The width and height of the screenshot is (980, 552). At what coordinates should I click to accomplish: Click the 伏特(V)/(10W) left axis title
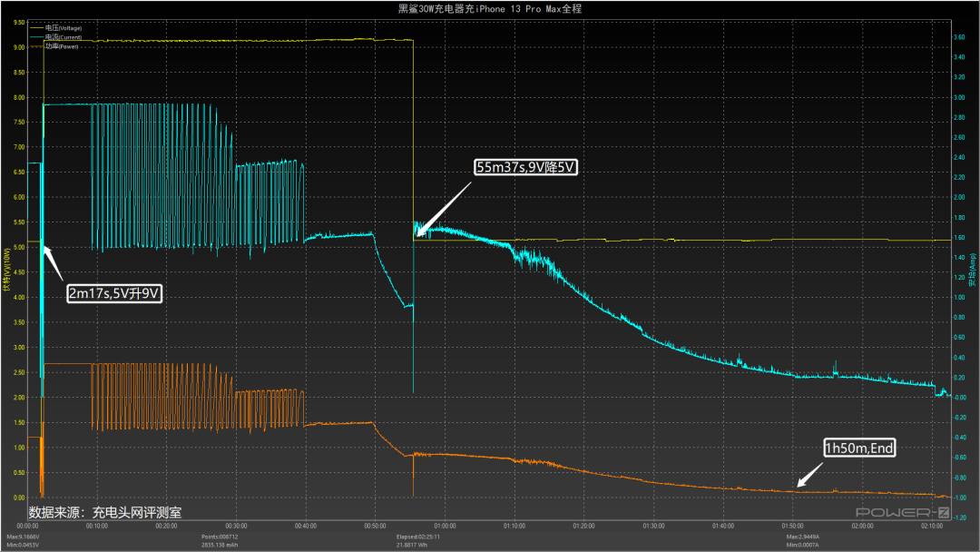pos(7,270)
